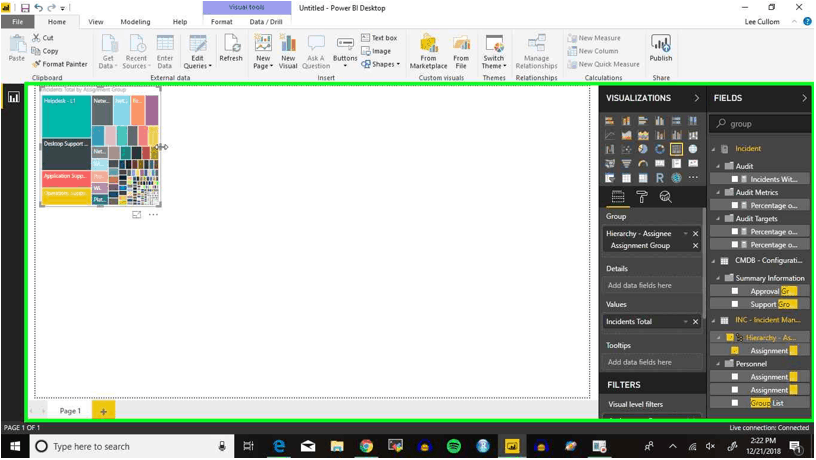This screenshot has width=816, height=460.
Task: Open Incidents Total value dropdown arrow
Action: tap(685, 322)
